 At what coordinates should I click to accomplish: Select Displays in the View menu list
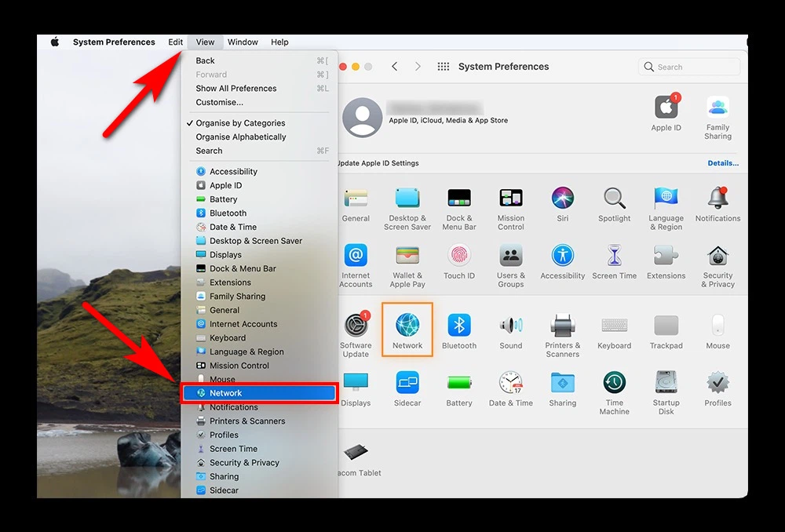[259, 255]
